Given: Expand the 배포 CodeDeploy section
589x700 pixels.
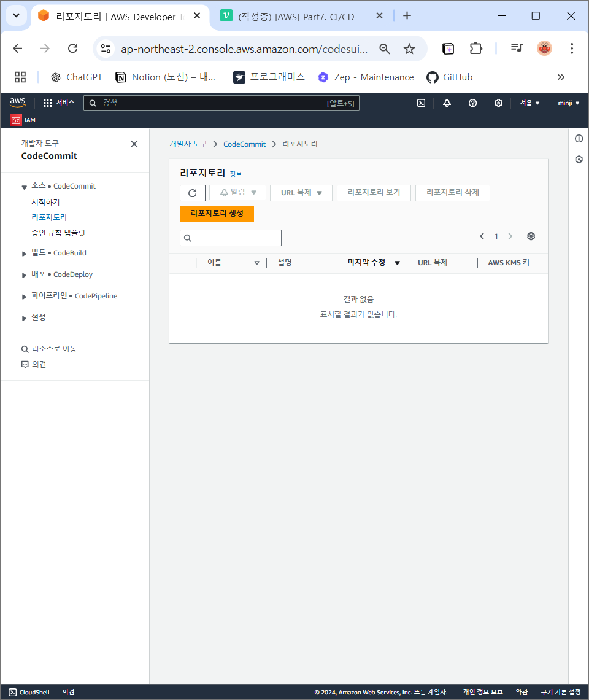Looking at the screenshot, I should pyautogui.click(x=24, y=275).
